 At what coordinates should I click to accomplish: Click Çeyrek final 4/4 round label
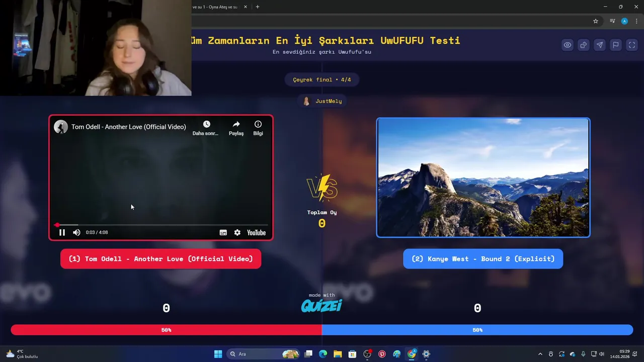click(322, 79)
